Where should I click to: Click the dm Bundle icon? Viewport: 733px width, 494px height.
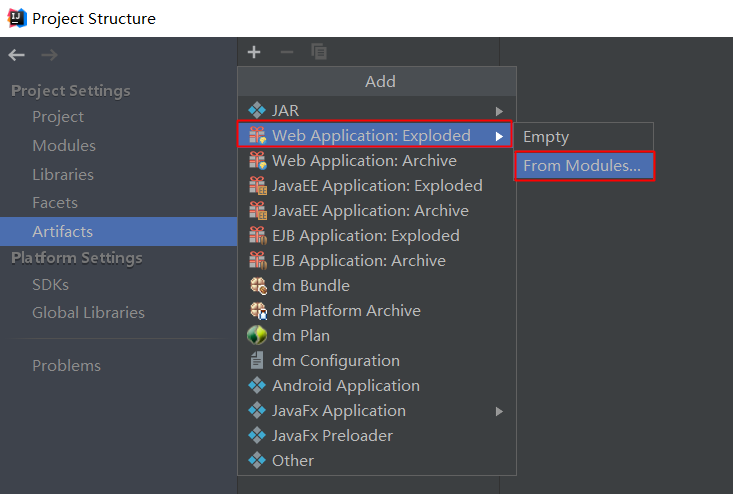tap(257, 286)
